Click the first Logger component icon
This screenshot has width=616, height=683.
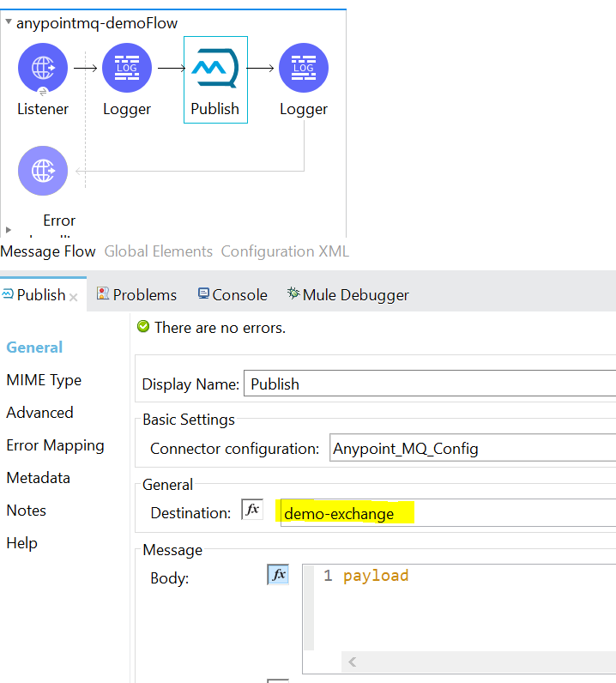pos(127,68)
